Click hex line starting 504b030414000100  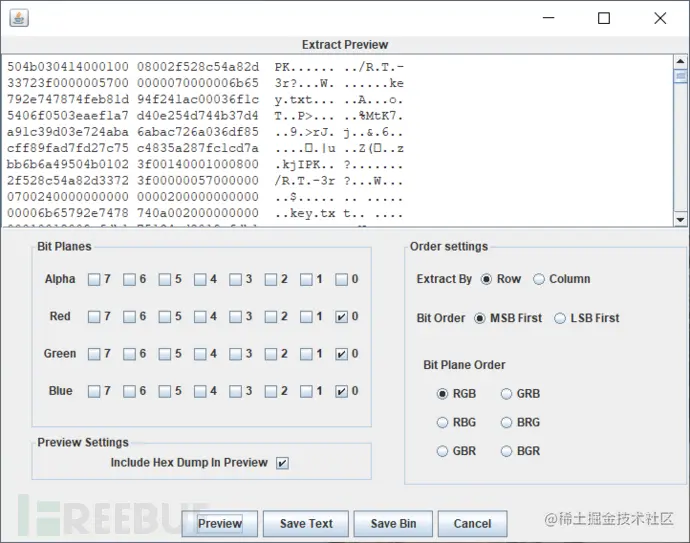205,67
